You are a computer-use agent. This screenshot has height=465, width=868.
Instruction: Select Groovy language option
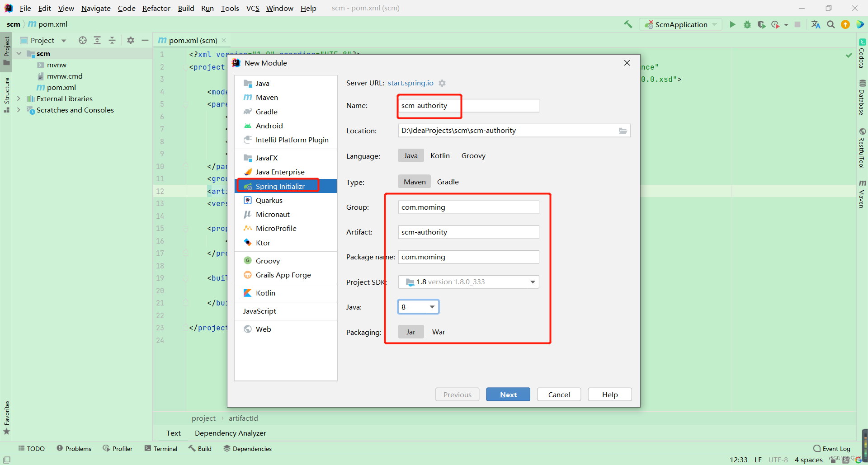click(x=473, y=155)
